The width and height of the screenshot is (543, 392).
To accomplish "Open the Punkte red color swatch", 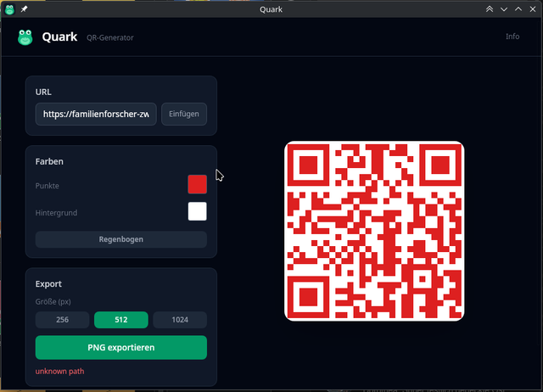I will point(198,184).
